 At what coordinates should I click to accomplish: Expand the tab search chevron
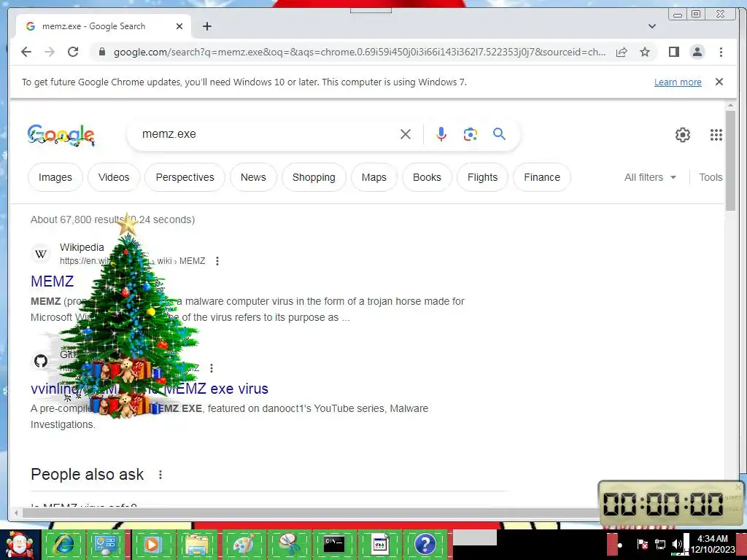pos(652,26)
